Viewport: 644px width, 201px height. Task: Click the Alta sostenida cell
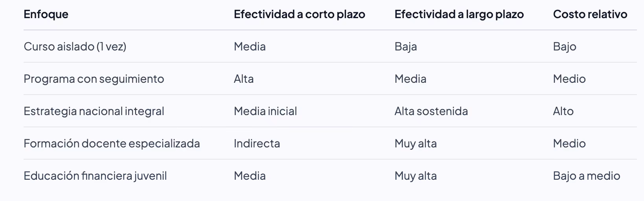(431, 111)
